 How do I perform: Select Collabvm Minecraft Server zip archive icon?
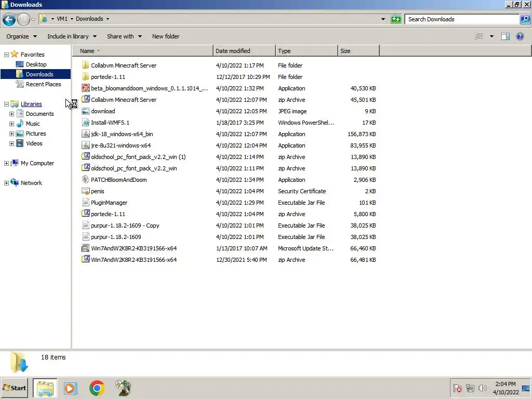86,100
